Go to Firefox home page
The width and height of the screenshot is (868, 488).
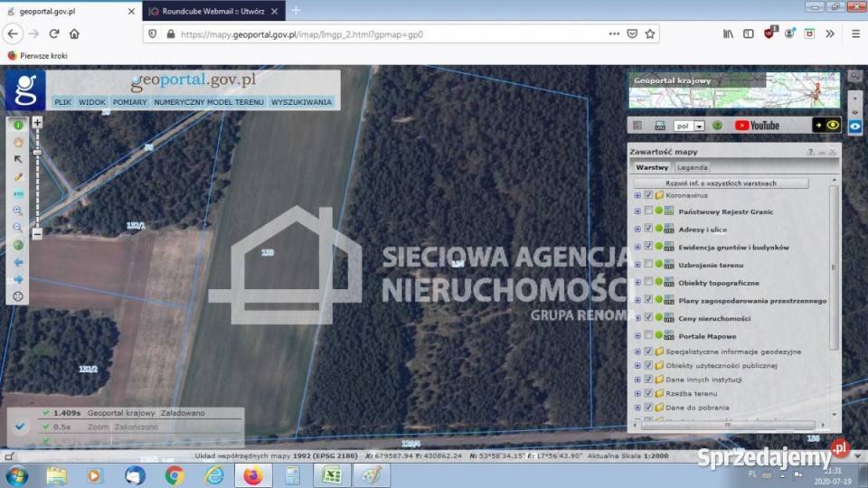74,33
